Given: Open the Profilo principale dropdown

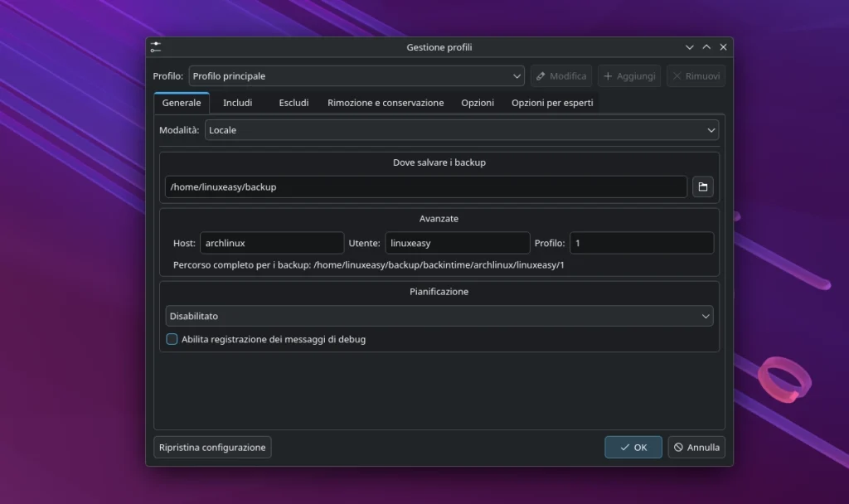Looking at the screenshot, I should 357,75.
